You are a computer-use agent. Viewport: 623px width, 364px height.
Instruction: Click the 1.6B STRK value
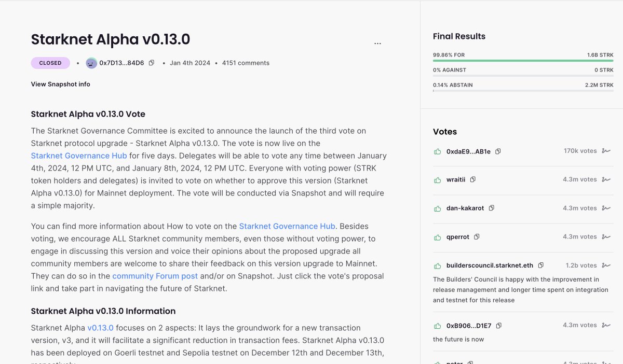coord(600,54)
